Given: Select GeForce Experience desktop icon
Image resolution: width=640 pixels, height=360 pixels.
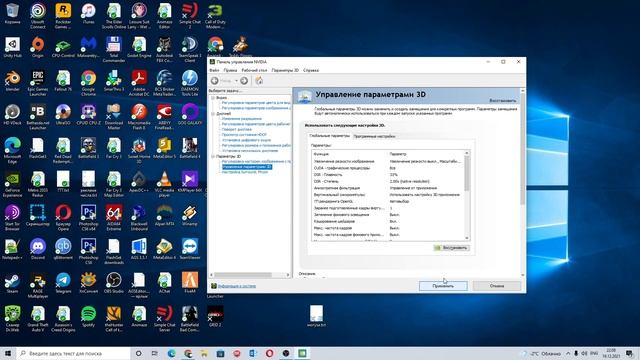Looking at the screenshot, I should pos(12,184).
